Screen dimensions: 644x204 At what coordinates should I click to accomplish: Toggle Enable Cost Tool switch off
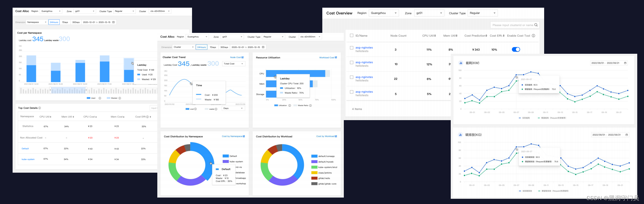(516, 49)
